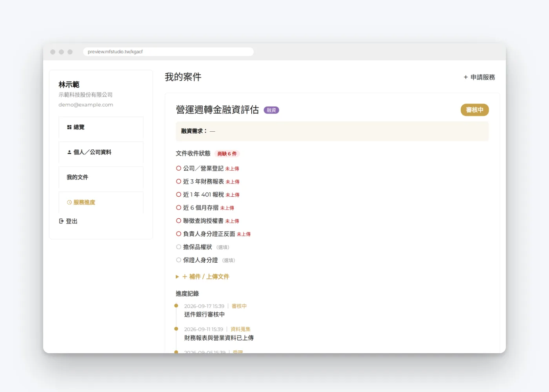
Task: Click the 登出 link
Action: coord(68,221)
